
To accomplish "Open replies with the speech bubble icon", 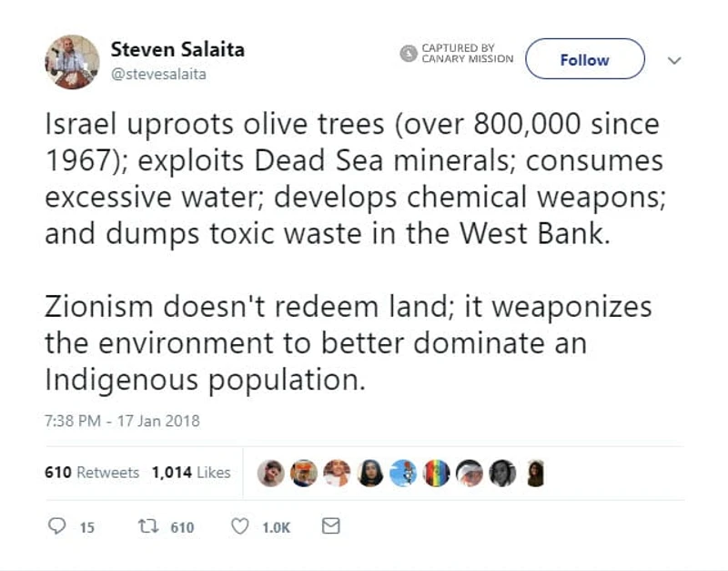I will tap(56, 525).
